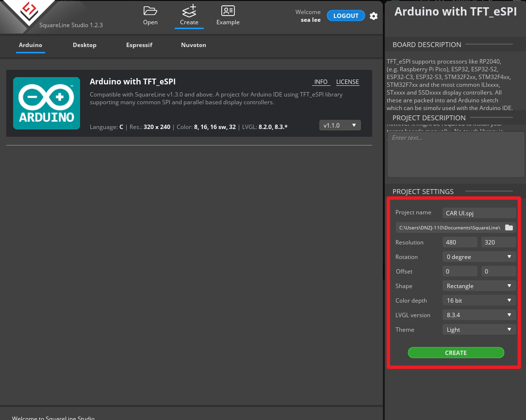The height and width of the screenshot is (420, 526).
Task: Open the Color depth dropdown
Action: point(479,300)
